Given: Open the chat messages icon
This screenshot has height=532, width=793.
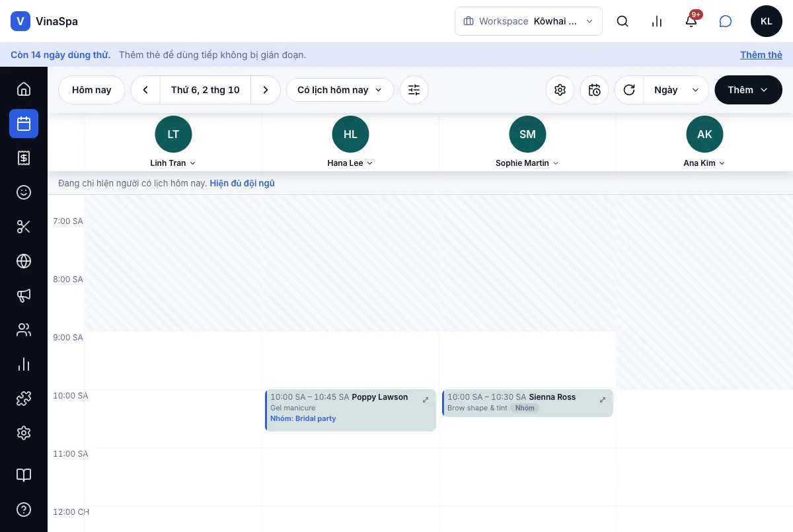Looking at the screenshot, I should coord(726,21).
